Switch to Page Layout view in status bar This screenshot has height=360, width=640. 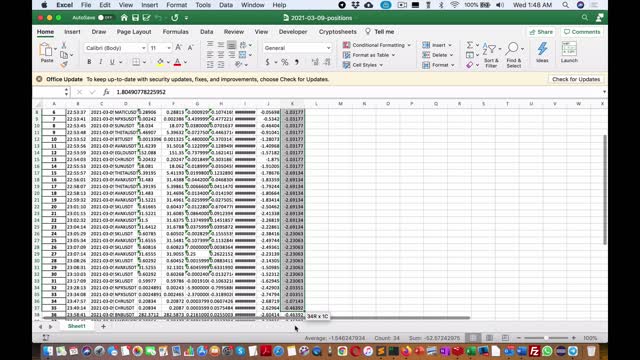coord(489,338)
